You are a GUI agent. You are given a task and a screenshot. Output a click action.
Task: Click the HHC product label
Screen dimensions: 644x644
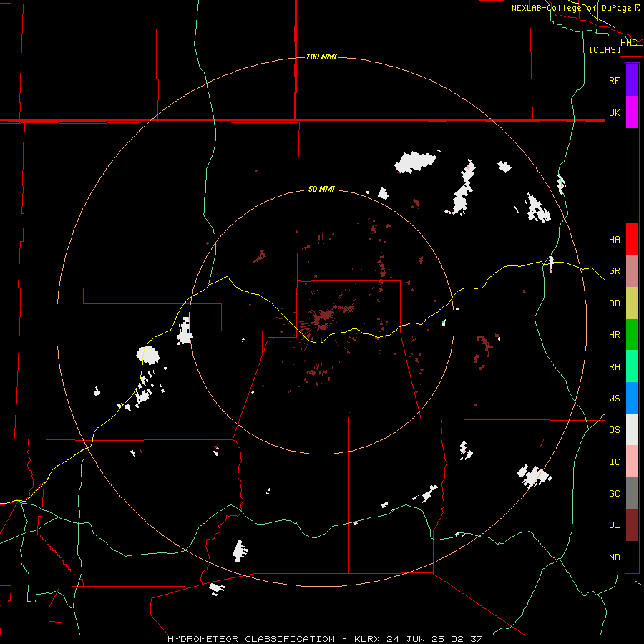pos(628,43)
